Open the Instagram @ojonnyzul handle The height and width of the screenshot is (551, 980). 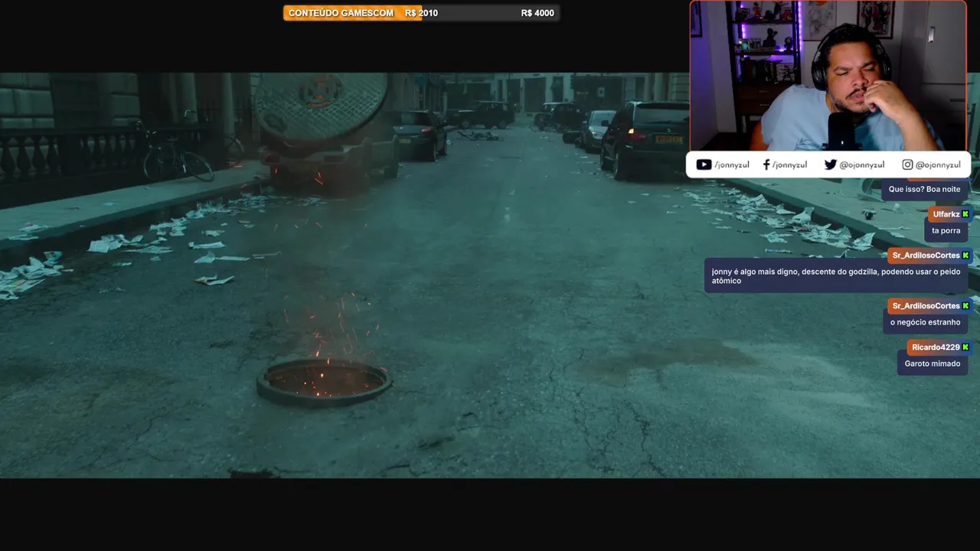click(x=938, y=165)
